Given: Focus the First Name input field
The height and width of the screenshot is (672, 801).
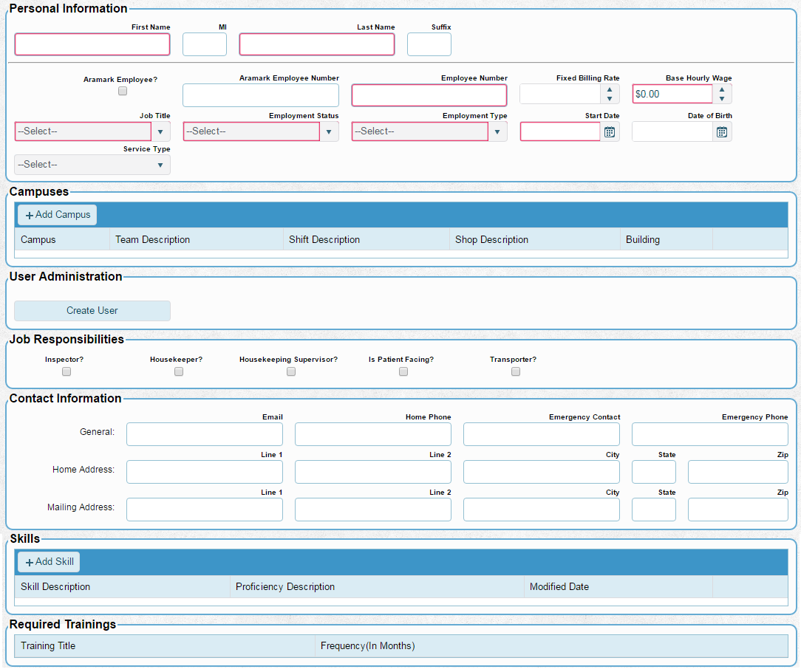Looking at the screenshot, I should point(92,44).
